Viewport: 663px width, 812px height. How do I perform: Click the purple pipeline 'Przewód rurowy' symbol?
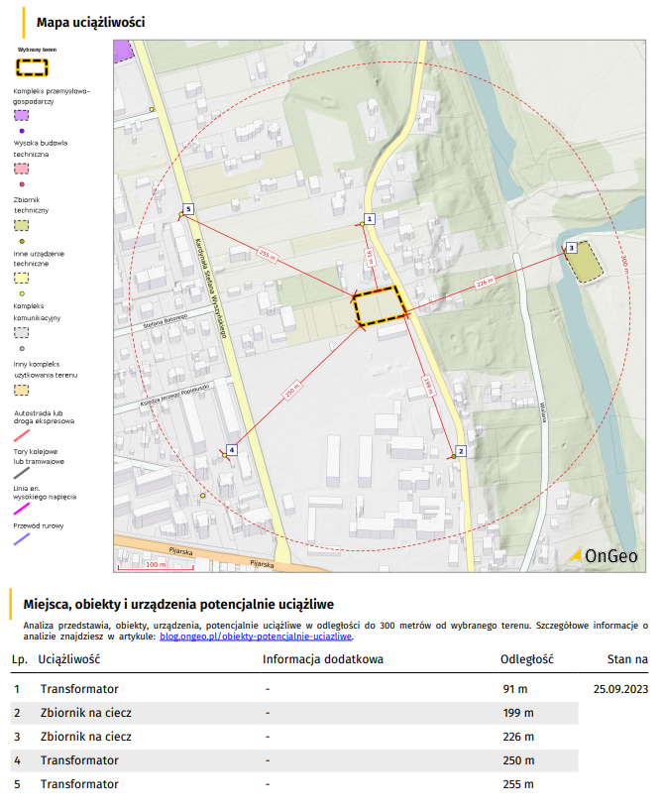[x=22, y=539]
